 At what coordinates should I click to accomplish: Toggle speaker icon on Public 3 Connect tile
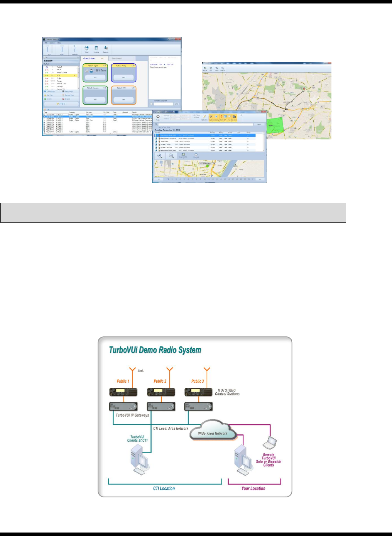click(105, 88)
